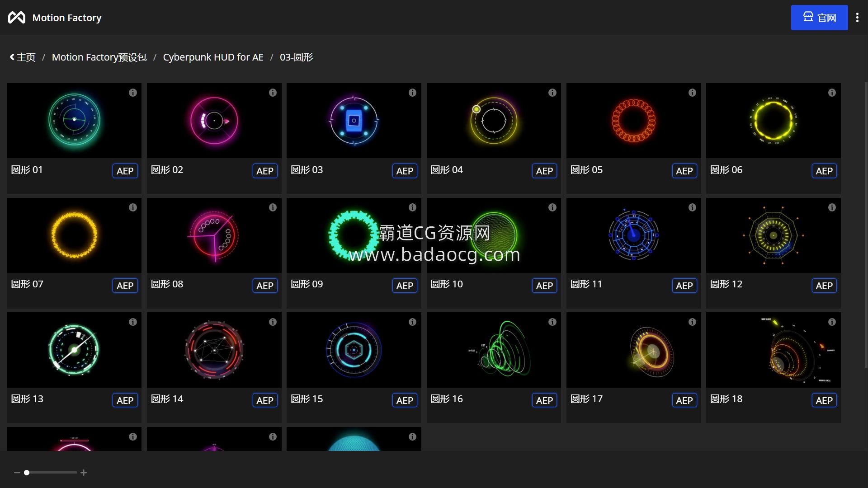
Task: Increase thumbnail size with plus icon
Action: click(84, 473)
